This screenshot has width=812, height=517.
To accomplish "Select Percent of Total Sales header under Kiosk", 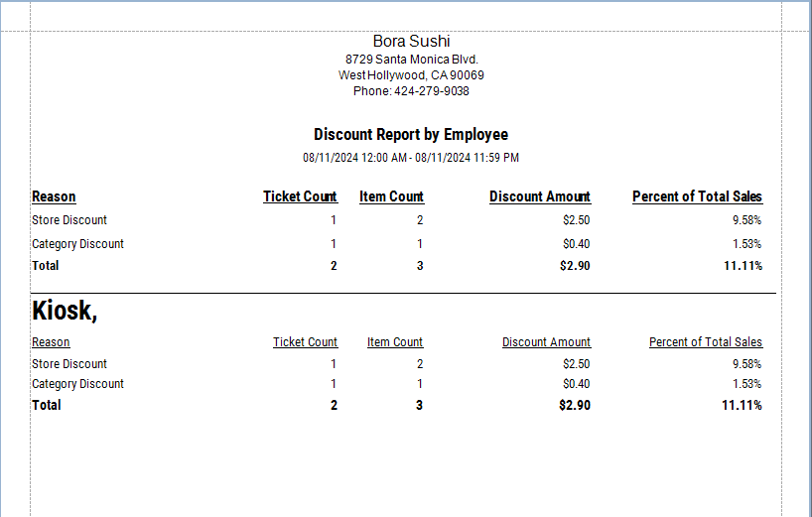I will [x=705, y=342].
